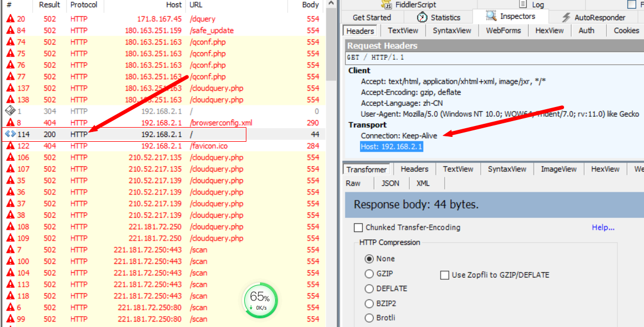644x327 pixels.
Task: Check Use Zopfli to GZIP/DEFLATE
Action: (444, 275)
